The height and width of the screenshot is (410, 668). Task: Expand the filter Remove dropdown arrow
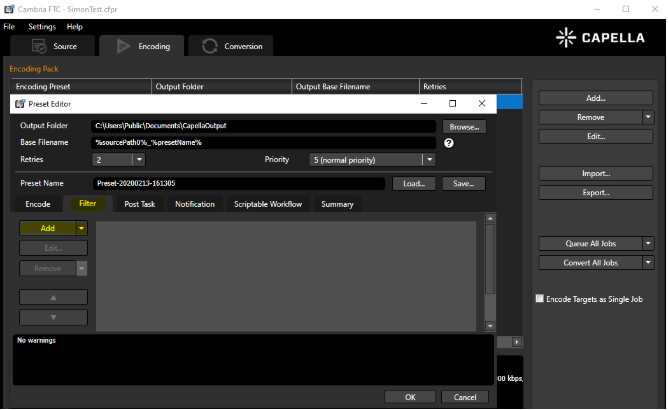(x=81, y=269)
